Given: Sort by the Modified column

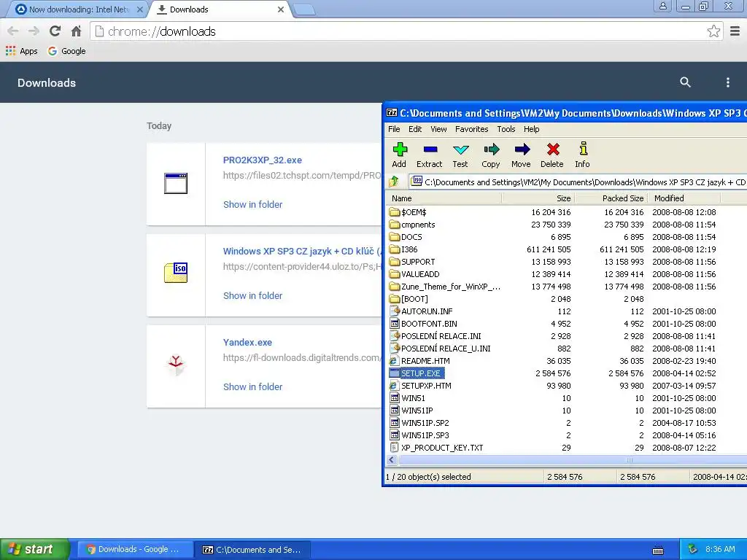Looking at the screenshot, I should [684, 198].
